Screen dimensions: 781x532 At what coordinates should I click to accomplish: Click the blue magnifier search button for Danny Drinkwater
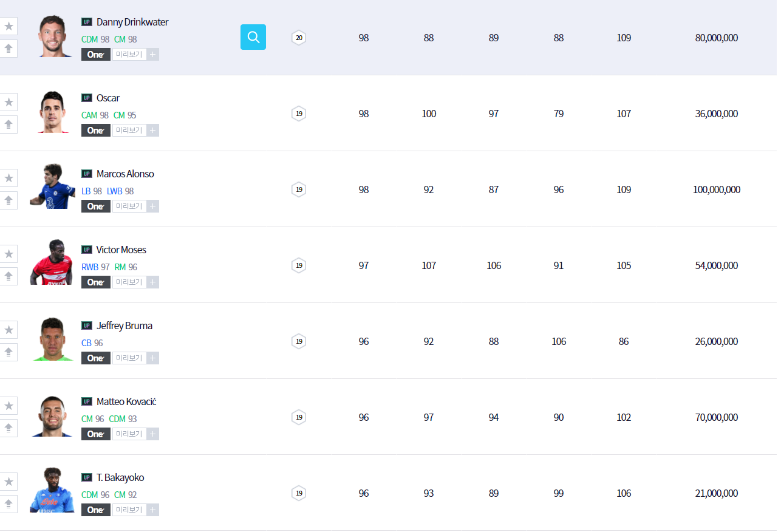coord(253,37)
